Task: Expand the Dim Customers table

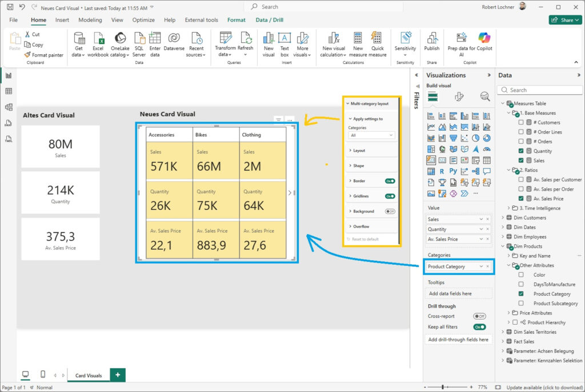Action: click(503, 218)
